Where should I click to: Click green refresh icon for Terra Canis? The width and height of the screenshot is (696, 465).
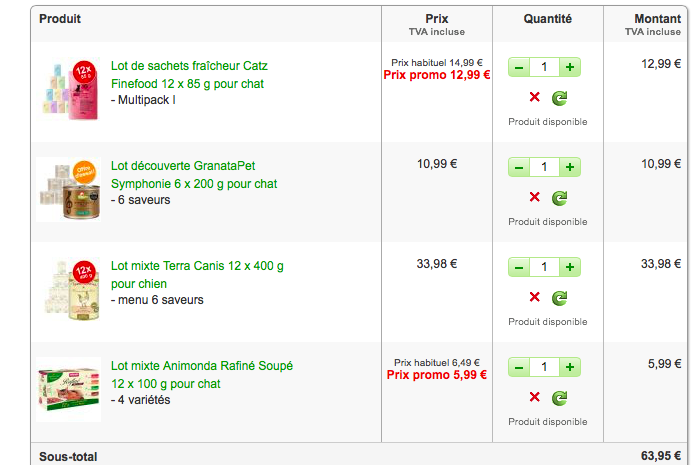coord(559,297)
